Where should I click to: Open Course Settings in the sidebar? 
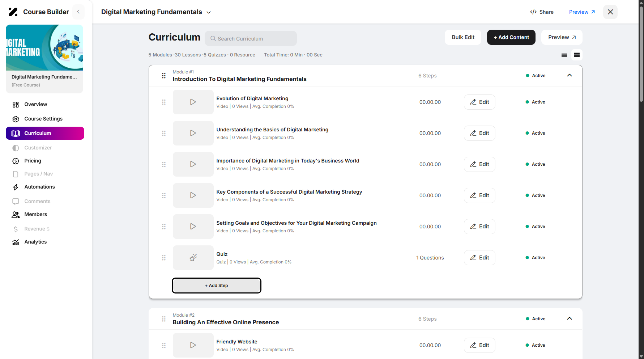click(45, 119)
